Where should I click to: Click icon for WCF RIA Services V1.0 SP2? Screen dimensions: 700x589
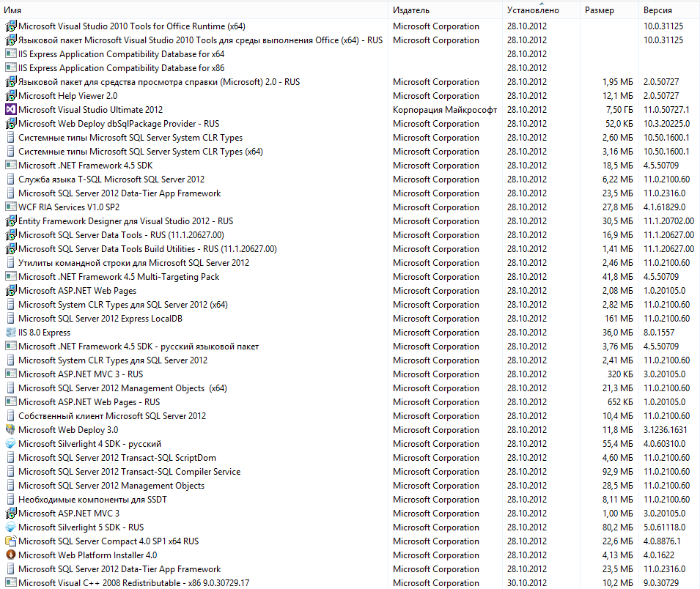(11, 207)
